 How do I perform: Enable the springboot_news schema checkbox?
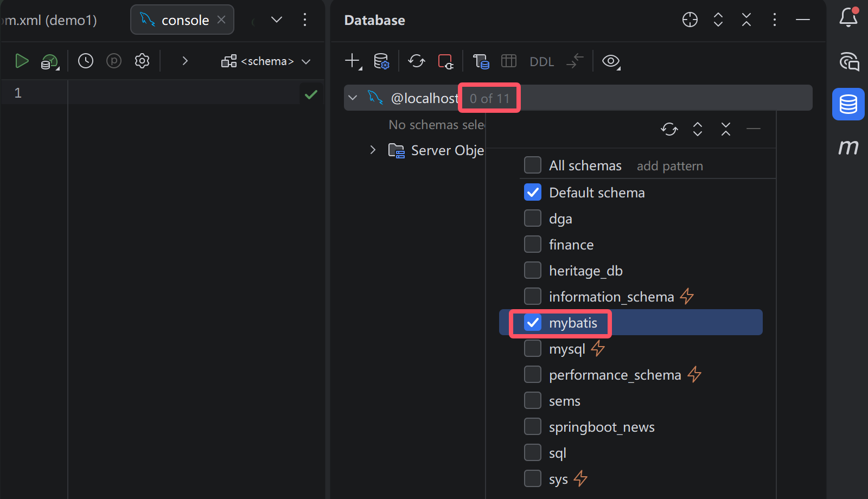[533, 427]
